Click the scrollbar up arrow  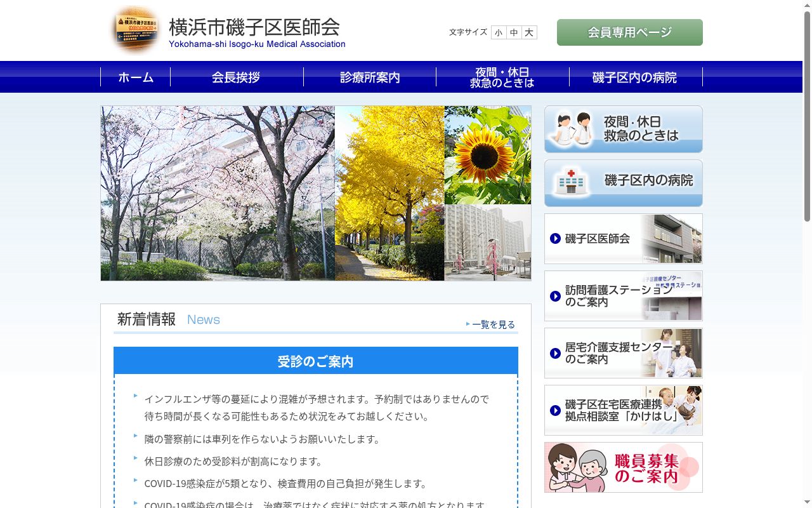point(807,5)
